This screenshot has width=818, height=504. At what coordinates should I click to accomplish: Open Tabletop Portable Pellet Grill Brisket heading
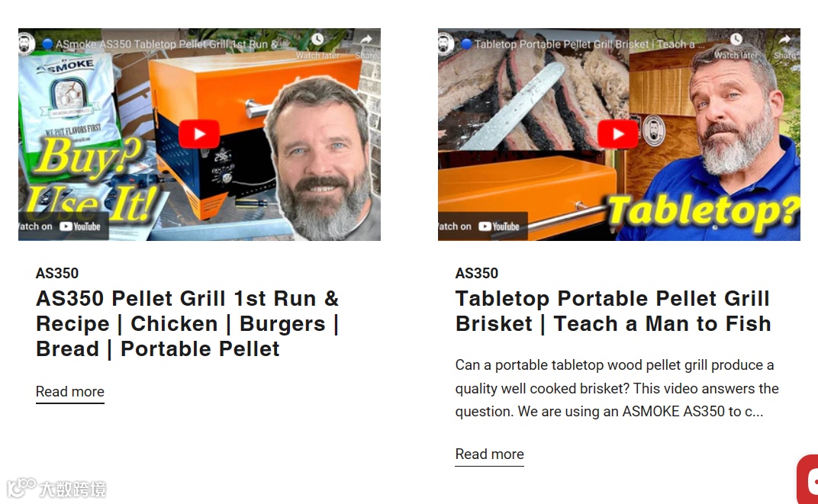coord(613,311)
